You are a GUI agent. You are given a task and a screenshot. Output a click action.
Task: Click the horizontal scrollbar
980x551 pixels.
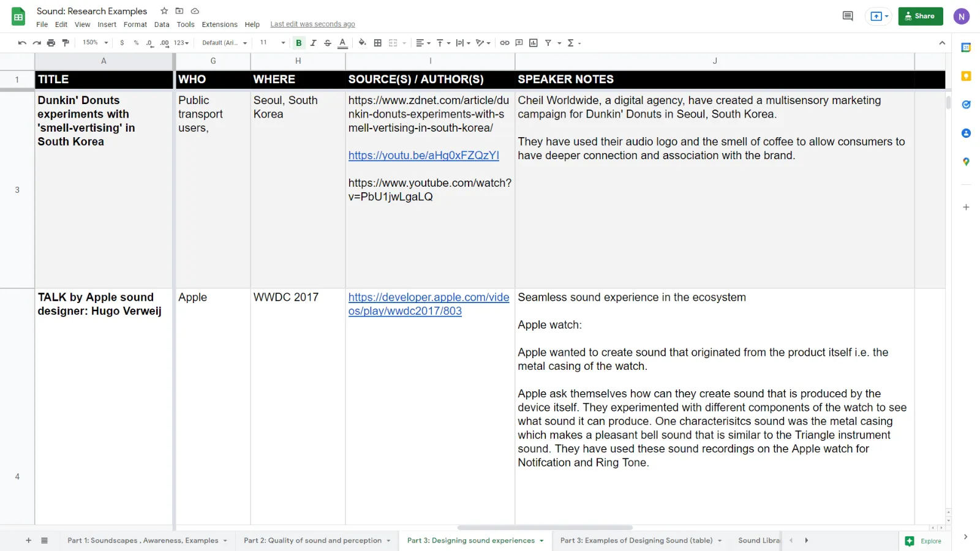(x=545, y=528)
